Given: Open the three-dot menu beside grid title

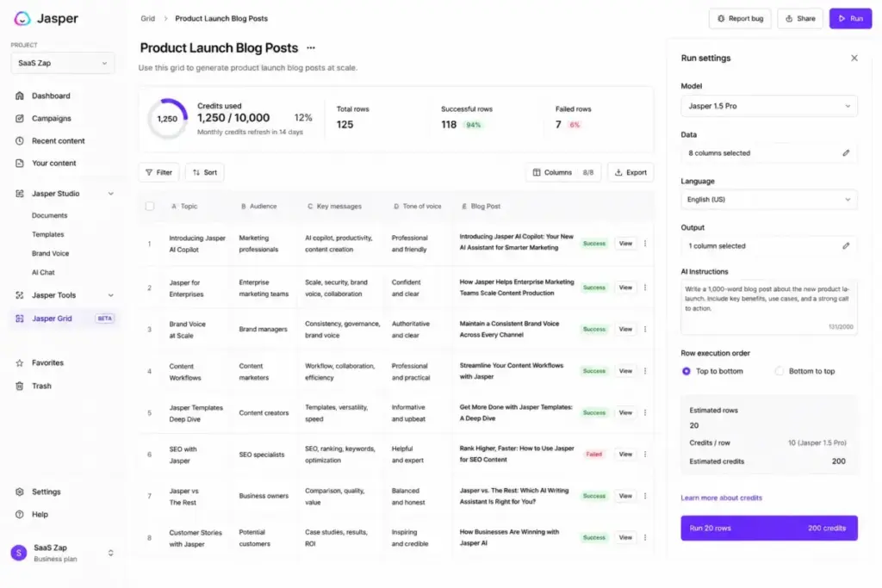Looking at the screenshot, I should (x=310, y=48).
